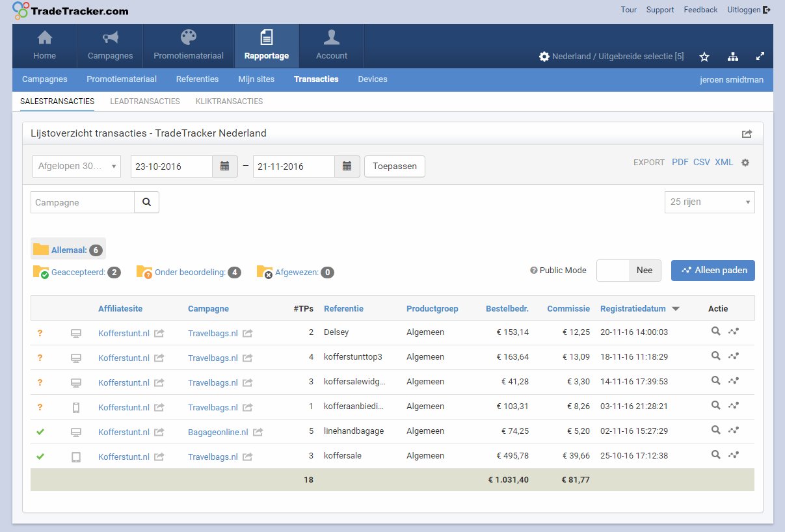Sort by Affiliatesite column header
Viewport: 785px width, 532px height.
[120, 309]
